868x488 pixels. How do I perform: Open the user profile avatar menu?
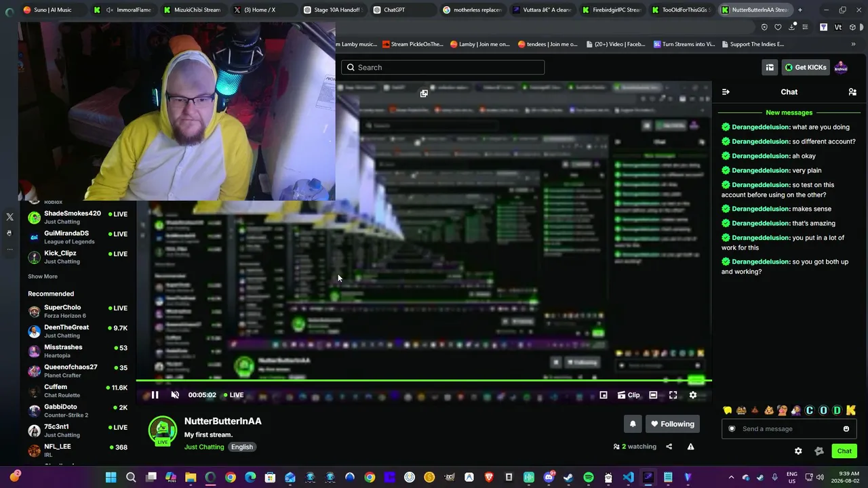tap(841, 67)
